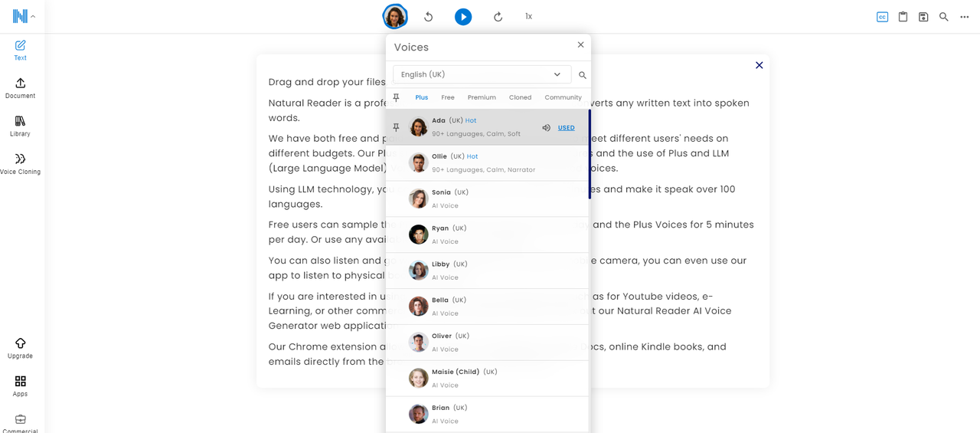Click the NaturalReader logo
Viewport: 980px width, 433px height.
20,16
